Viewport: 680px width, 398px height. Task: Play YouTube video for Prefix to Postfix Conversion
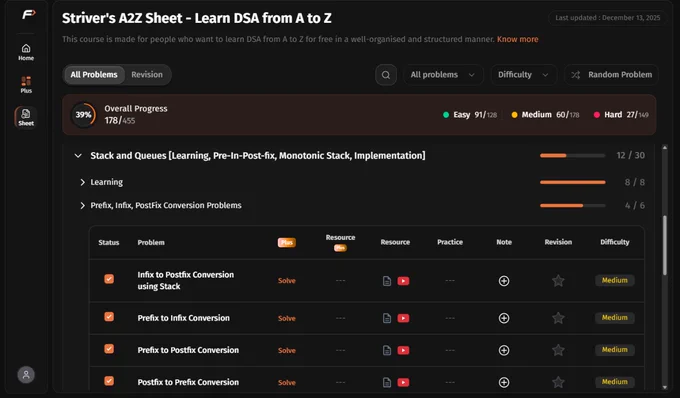[403, 350]
